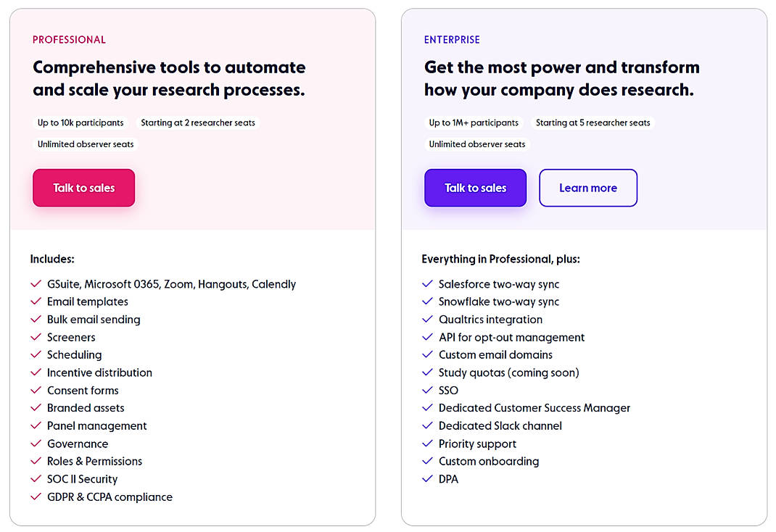Click Talk to sales on the Professional plan
The image size is (776, 532).
(83, 187)
